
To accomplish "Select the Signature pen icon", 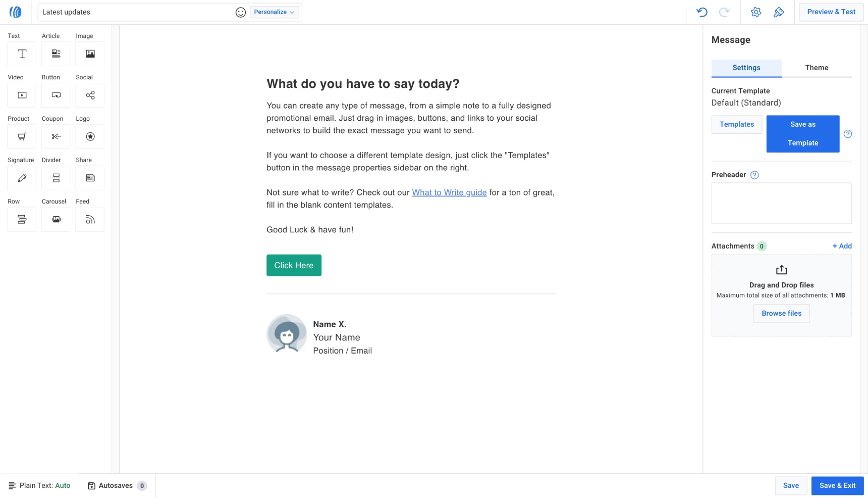I will (22, 178).
